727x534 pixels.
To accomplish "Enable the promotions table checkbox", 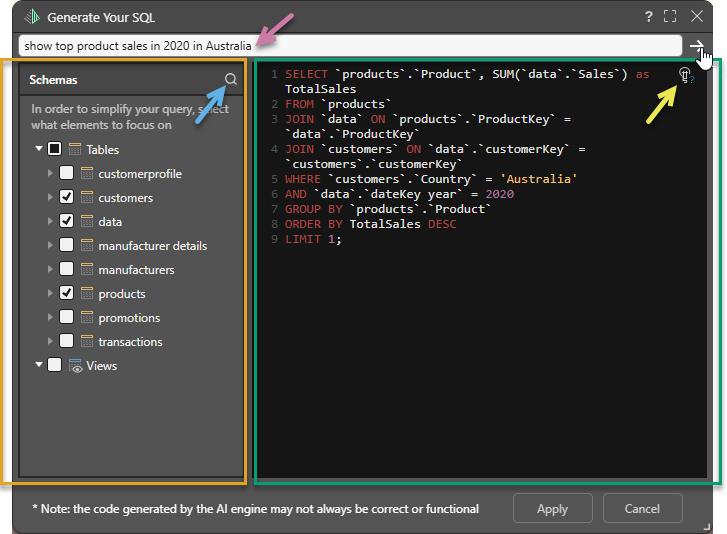I will pos(66,318).
